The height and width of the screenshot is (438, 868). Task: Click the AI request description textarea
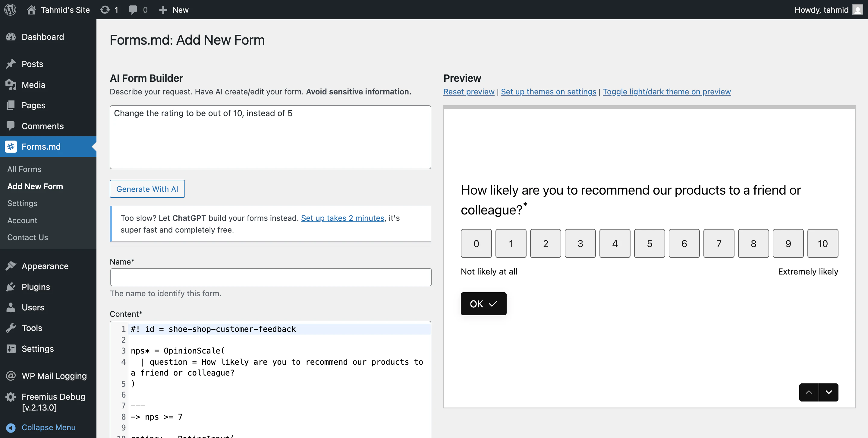[x=270, y=137]
